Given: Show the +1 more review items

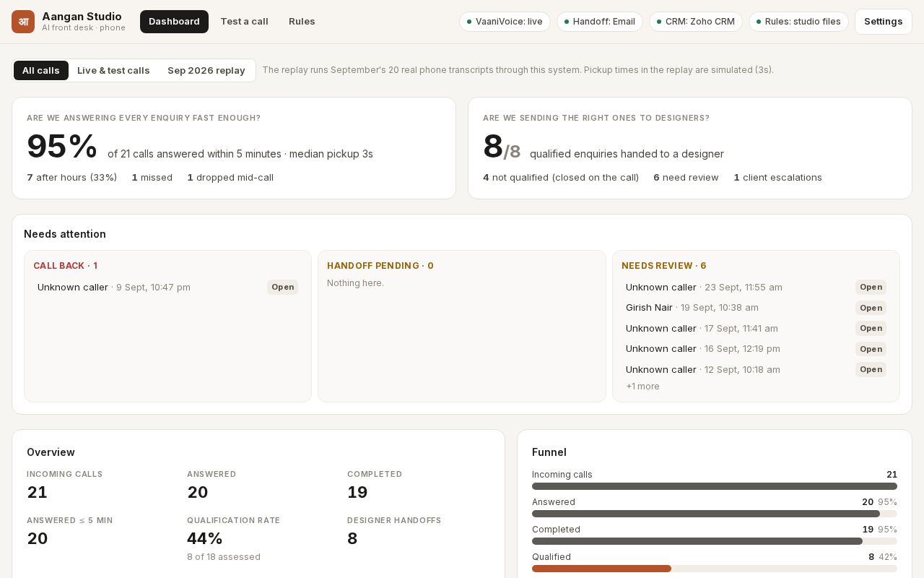Looking at the screenshot, I should (x=642, y=387).
